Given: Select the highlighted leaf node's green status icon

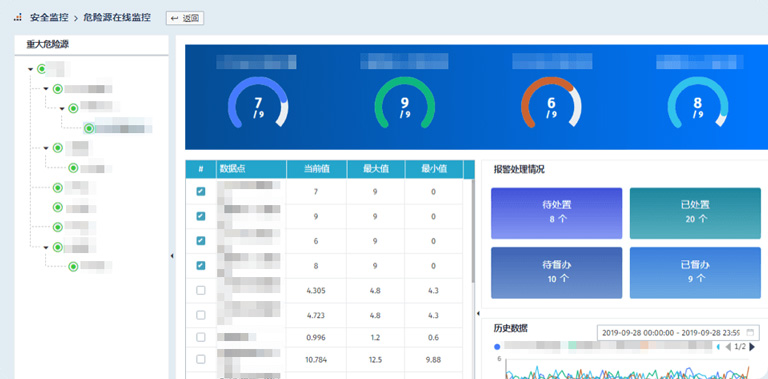Looking at the screenshot, I should [x=89, y=128].
